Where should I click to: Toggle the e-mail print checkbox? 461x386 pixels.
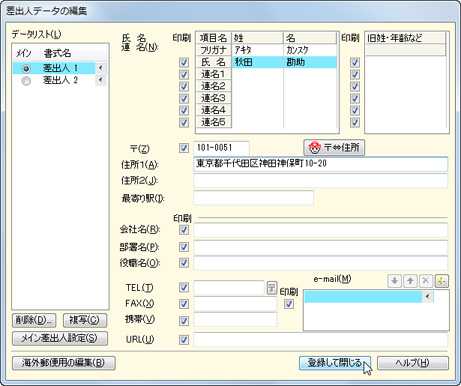click(289, 304)
